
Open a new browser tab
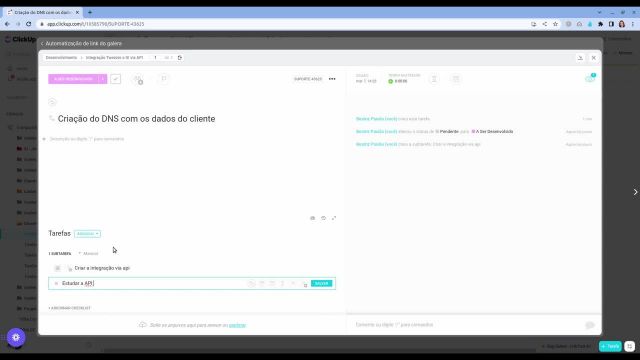(x=90, y=12)
